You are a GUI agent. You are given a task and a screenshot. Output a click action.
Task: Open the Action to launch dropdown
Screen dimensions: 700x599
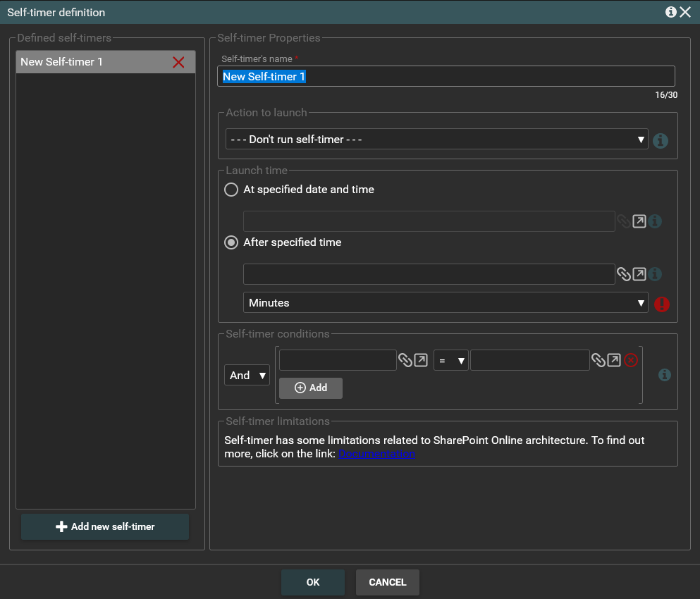(436, 140)
